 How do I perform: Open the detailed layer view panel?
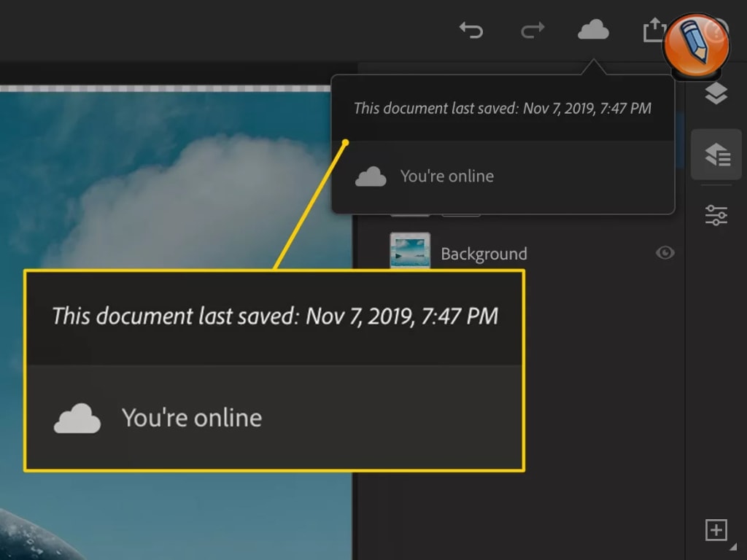[x=716, y=155]
